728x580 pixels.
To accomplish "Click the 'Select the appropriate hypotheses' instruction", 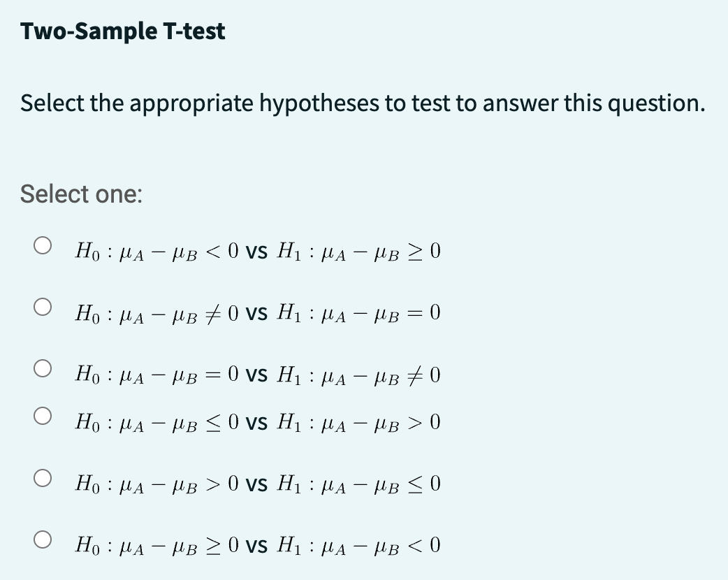I will (x=363, y=103).
